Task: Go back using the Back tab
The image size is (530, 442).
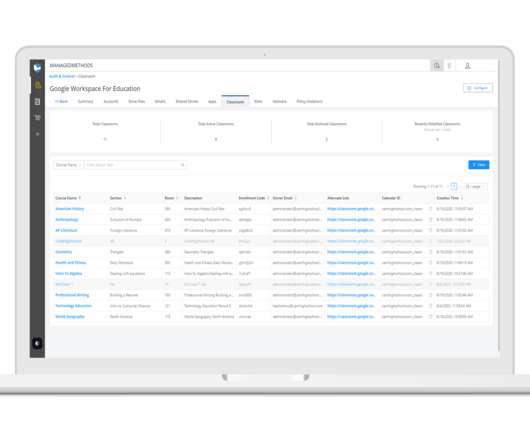Action: 62,101
